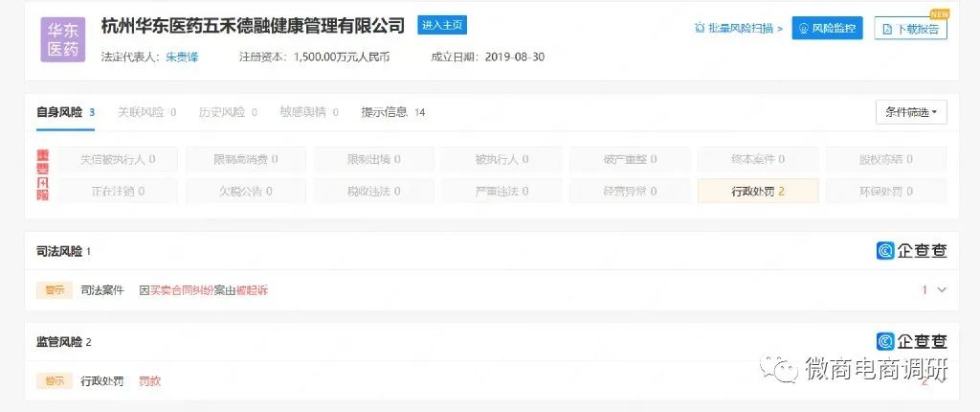Select the 欠税公告 0 filter
The height and width of the screenshot is (412, 980).
pos(246,191)
